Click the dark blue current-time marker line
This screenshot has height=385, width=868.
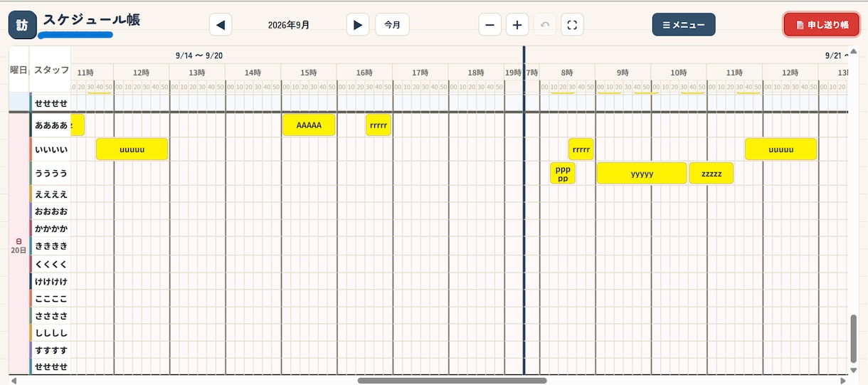524,210
